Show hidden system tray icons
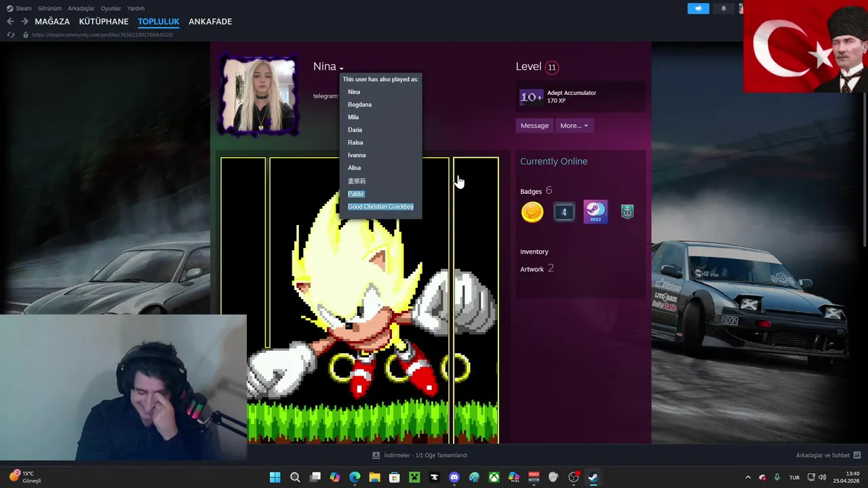Viewport: 868px width, 488px height. [x=748, y=477]
